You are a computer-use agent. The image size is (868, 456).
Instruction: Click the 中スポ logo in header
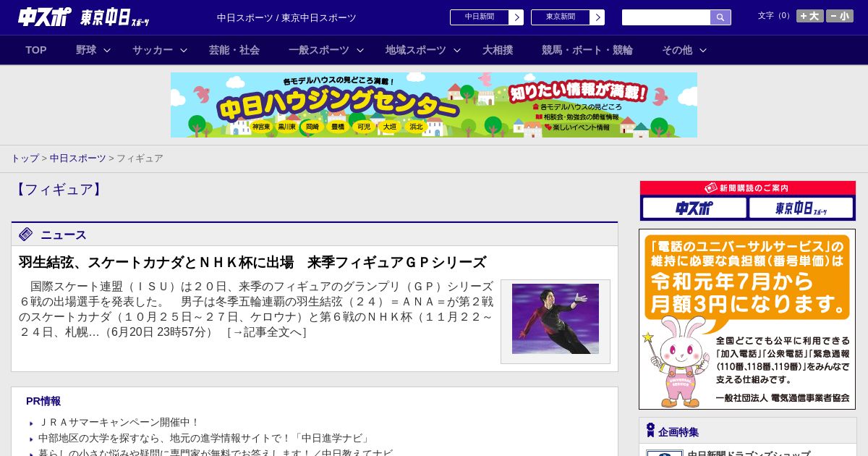pyautogui.click(x=45, y=17)
